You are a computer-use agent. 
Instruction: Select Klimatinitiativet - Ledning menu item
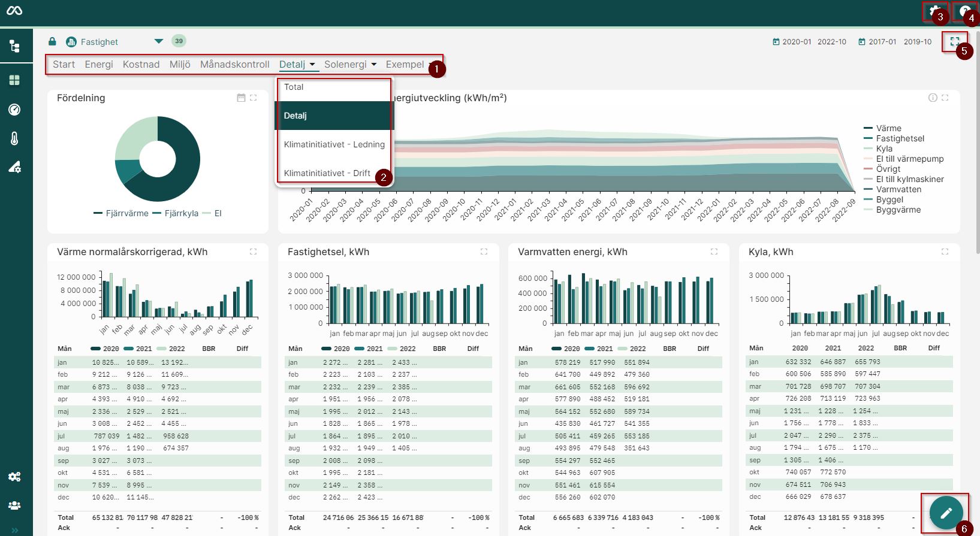point(333,144)
